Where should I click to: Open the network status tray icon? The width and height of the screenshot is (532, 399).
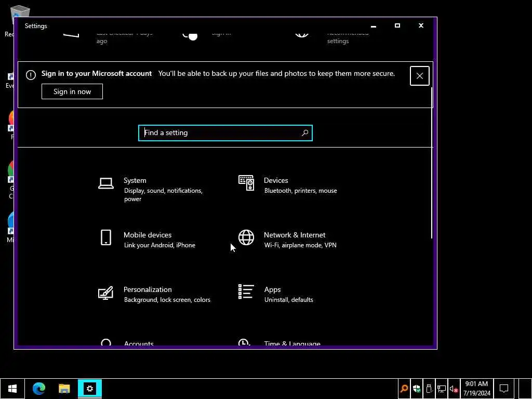click(x=442, y=389)
